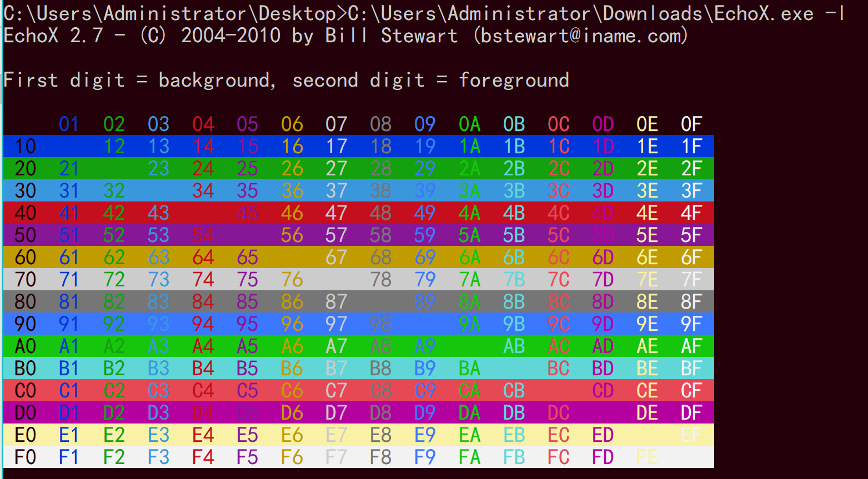Image resolution: width=868 pixels, height=479 pixels.
Task: Select code B4 on the cyan row
Action: click(203, 368)
